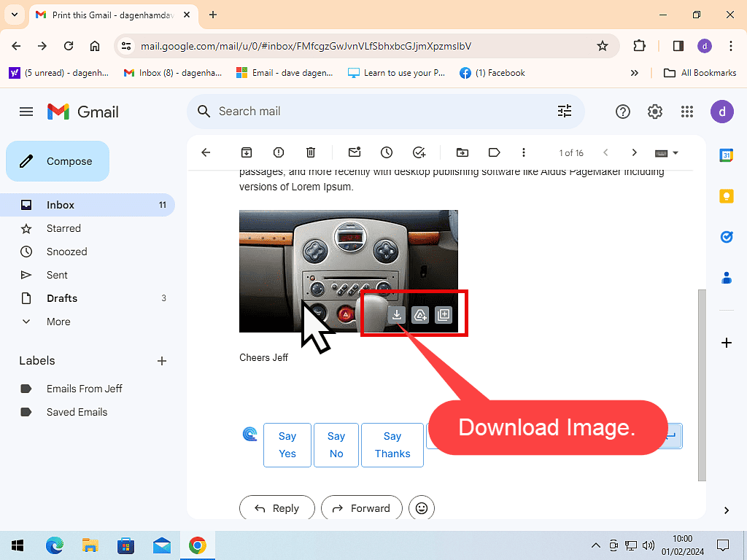
Task: Open the input tools dropdown arrow
Action: point(676,153)
